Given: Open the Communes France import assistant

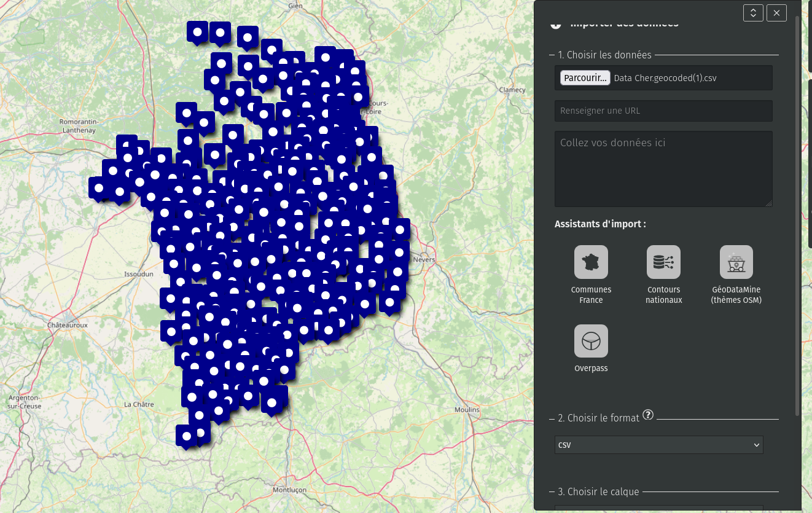Looking at the screenshot, I should click(x=591, y=262).
